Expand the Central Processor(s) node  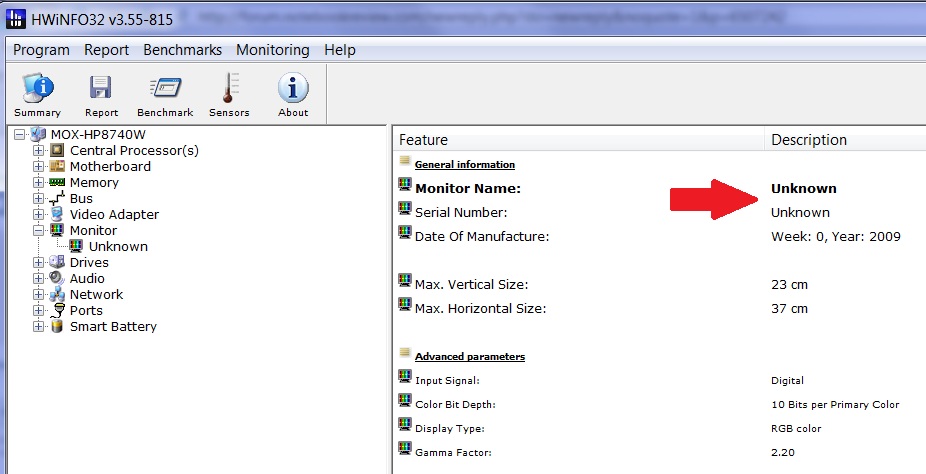tap(38, 151)
